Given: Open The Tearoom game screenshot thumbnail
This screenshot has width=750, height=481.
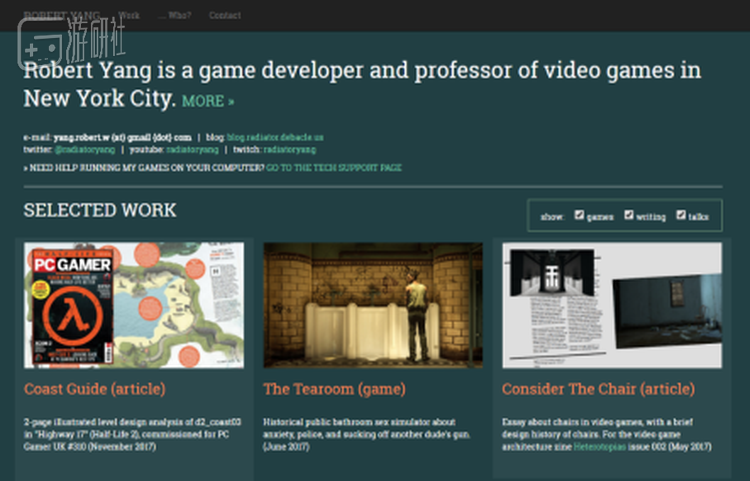Looking at the screenshot, I should 373,305.
